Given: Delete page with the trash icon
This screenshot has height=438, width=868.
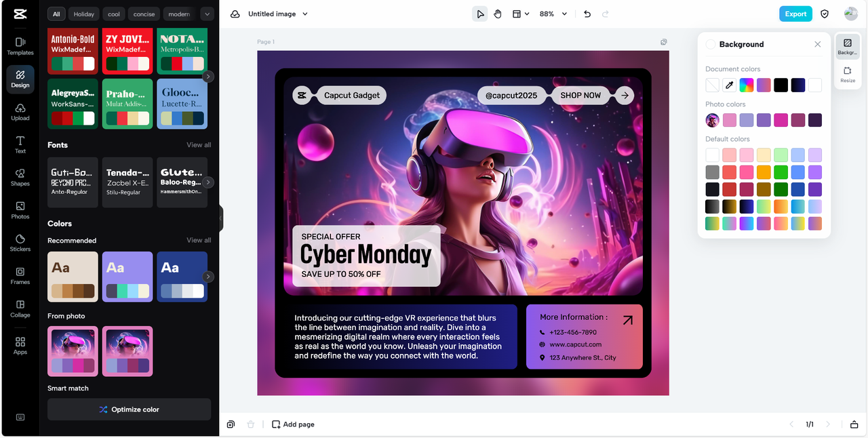Looking at the screenshot, I should point(251,424).
